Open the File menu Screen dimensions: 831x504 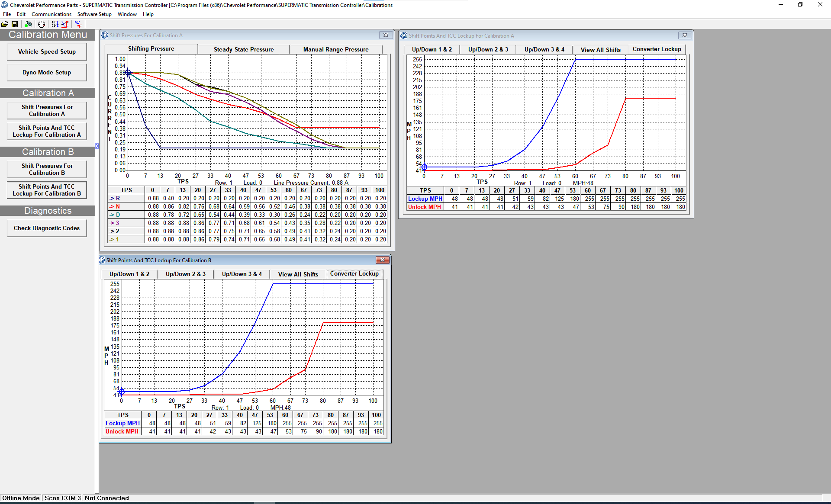pyautogui.click(x=7, y=14)
